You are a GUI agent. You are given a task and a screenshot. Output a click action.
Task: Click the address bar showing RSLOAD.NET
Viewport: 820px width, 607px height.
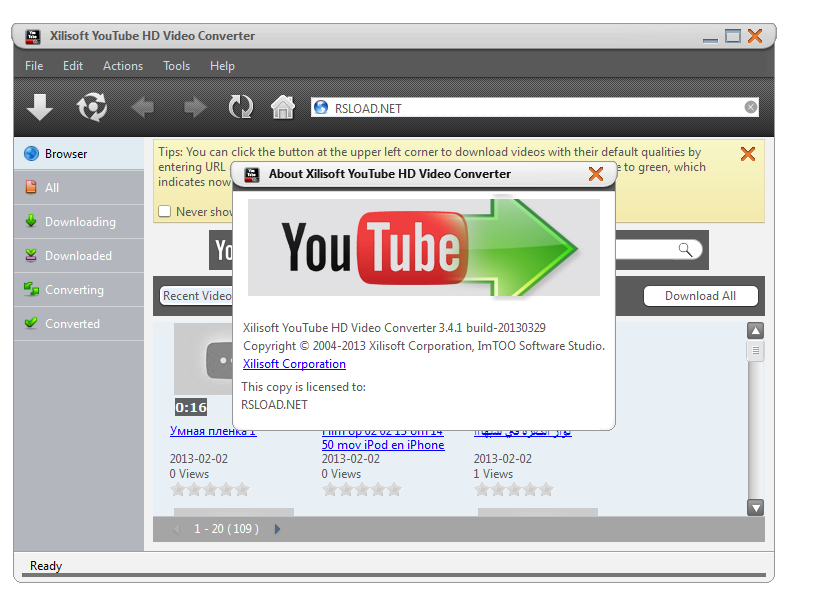[534, 108]
